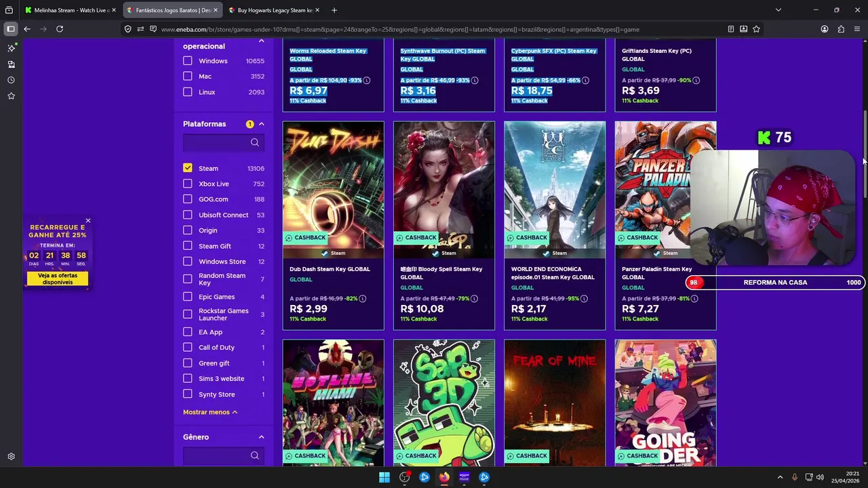
Task: Switch to the Fantásticos Jogos Baratos tab
Action: [172, 10]
